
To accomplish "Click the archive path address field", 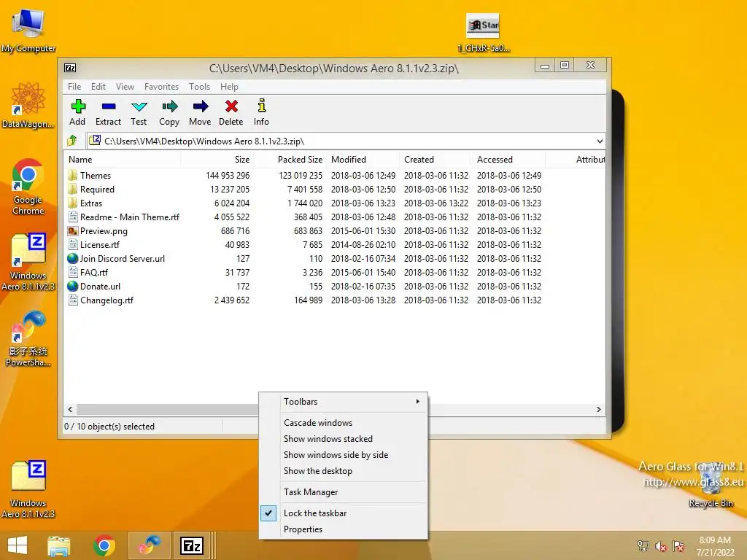I will (x=345, y=141).
